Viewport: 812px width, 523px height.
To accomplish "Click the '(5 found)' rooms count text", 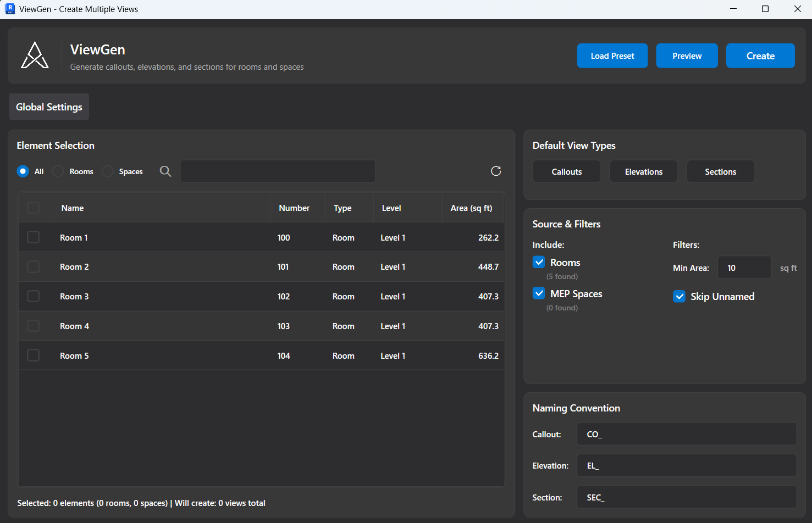I will click(x=562, y=276).
